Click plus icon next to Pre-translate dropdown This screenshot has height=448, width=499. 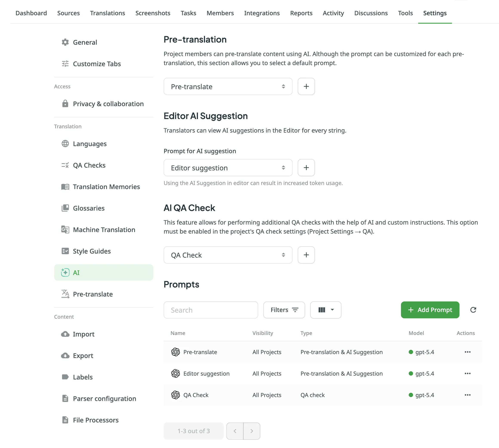(x=306, y=86)
